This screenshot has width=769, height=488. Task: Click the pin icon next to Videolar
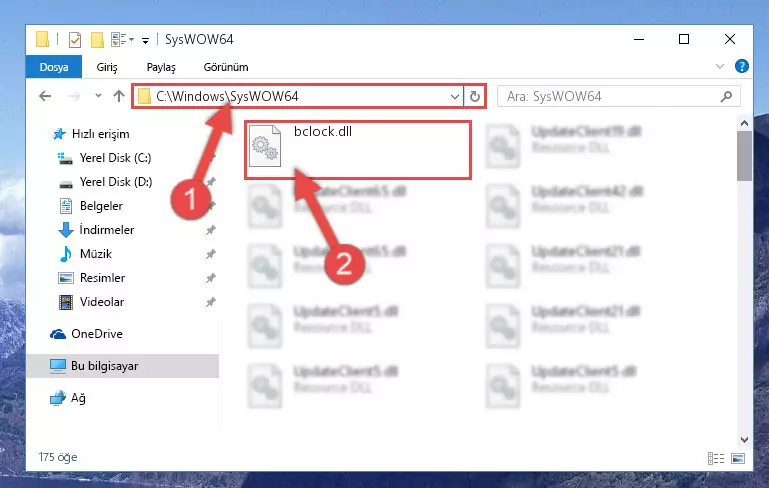click(x=210, y=302)
